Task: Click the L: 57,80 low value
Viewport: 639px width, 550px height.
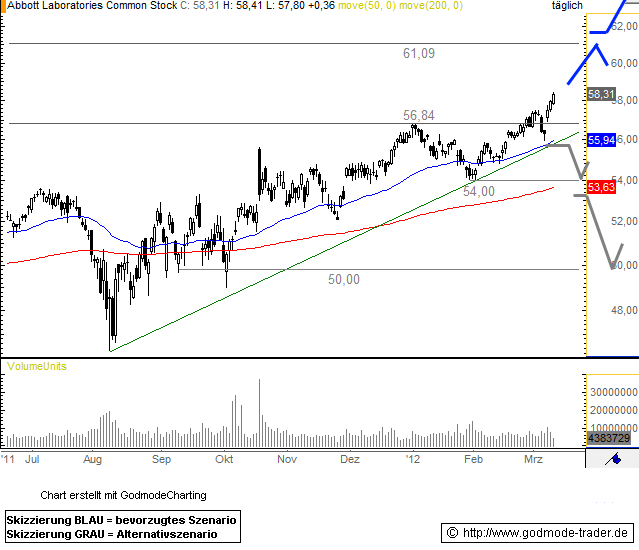Action: tap(285, 6)
